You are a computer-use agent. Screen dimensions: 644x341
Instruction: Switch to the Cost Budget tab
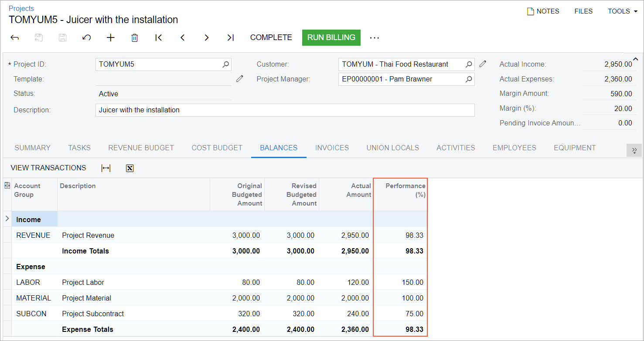click(x=217, y=148)
